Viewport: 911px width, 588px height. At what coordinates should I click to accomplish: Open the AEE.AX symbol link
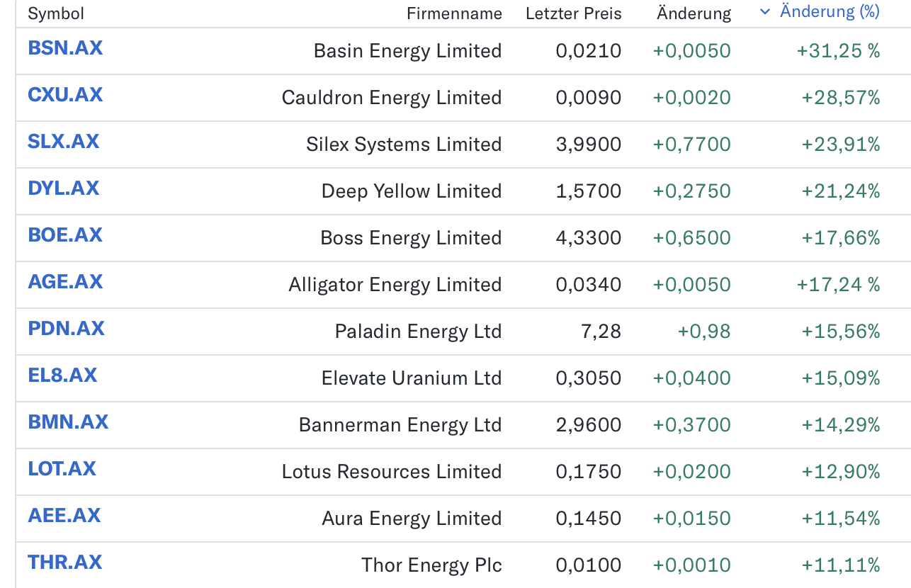(x=64, y=516)
